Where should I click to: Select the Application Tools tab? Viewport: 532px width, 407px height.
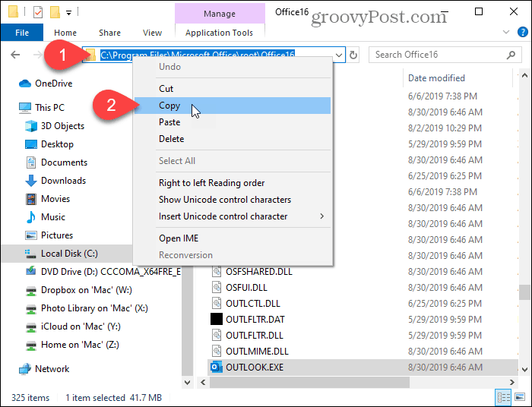pyautogui.click(x=219, y=33)
